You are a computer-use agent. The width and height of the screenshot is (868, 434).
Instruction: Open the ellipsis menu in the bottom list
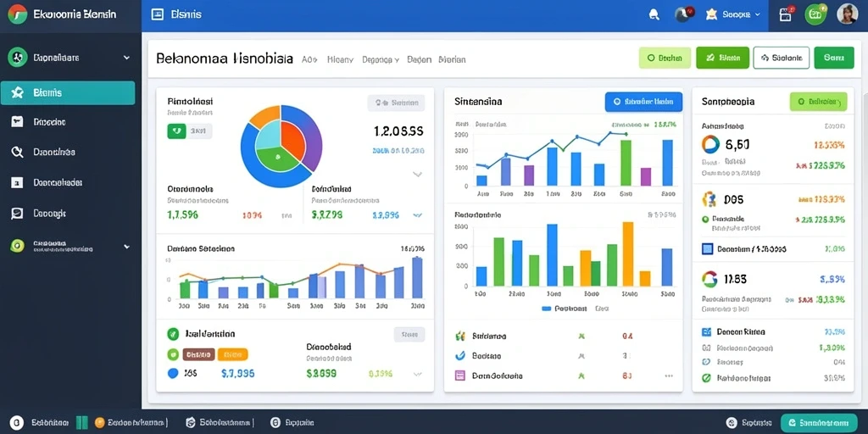coord(669,376)
